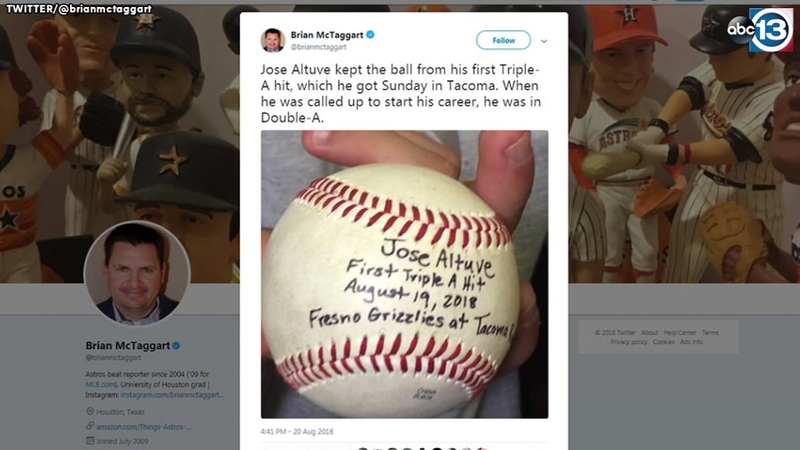The image size is (800, 450).
Task: Expand the tweet options chevron beside Follow
Action: coord(544,41)
